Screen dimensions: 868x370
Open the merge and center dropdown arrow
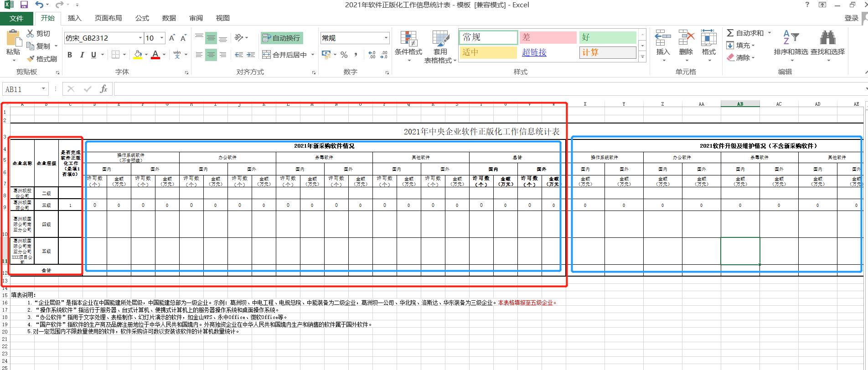(313, 55)
